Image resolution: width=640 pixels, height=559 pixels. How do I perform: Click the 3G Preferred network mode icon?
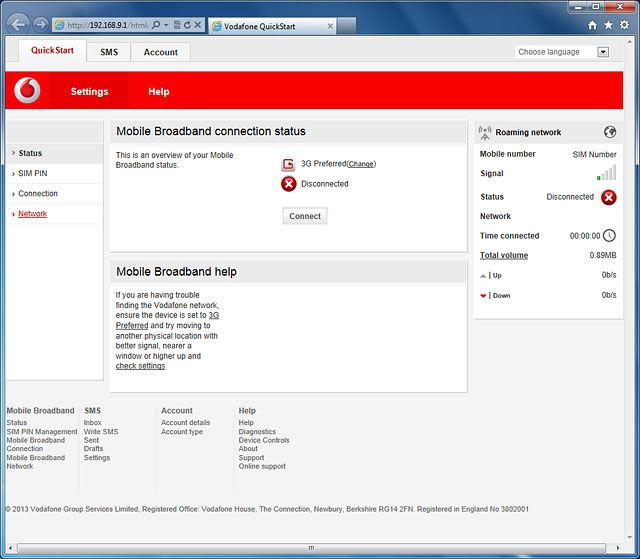coord(288,164)
